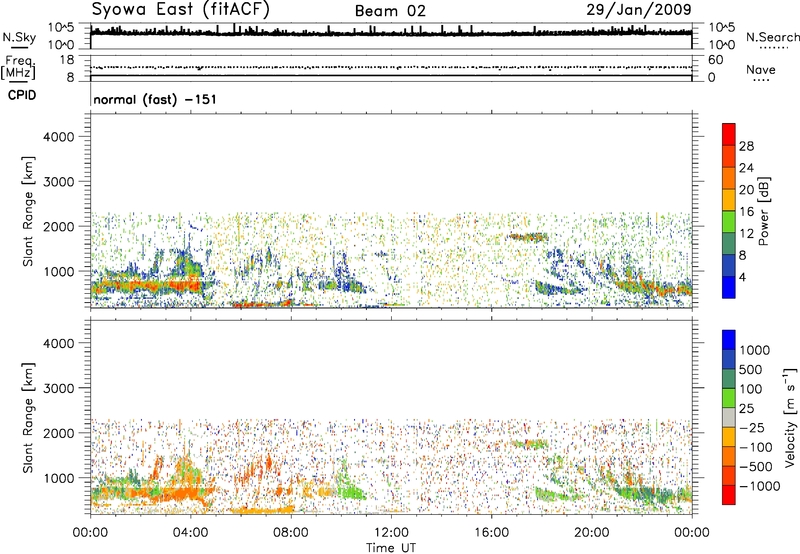Image resolution: width=800 pixels, height=554 pixels.
Task: Click the '4000' tick of the velocity panel
Action: [x=58, y=343]
